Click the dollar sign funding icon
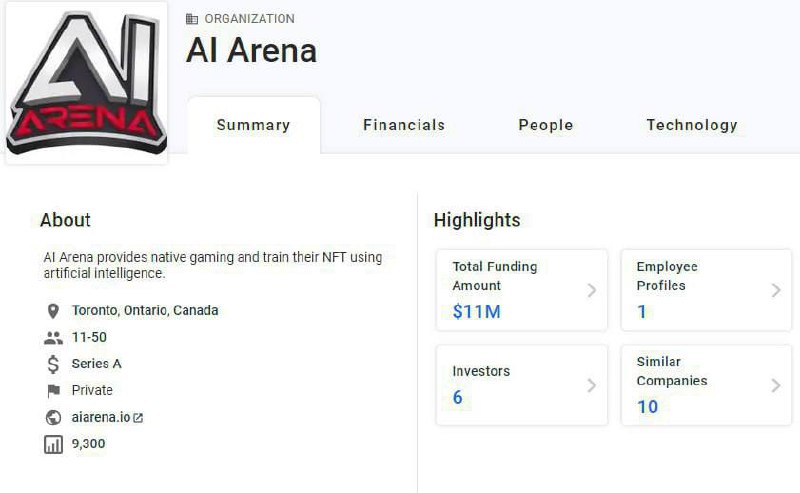The height and width of the screenshot is (493, 800). [x=53, y=364]
